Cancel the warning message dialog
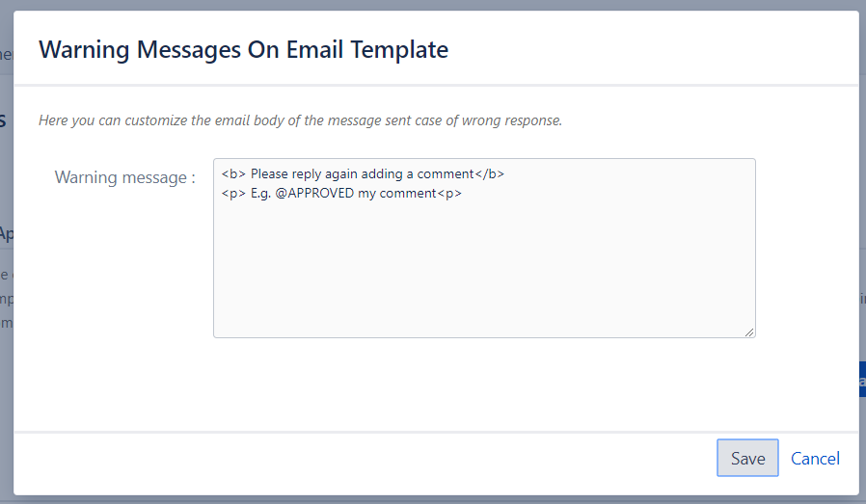866x504 pixels. click(x=815, y=459)
